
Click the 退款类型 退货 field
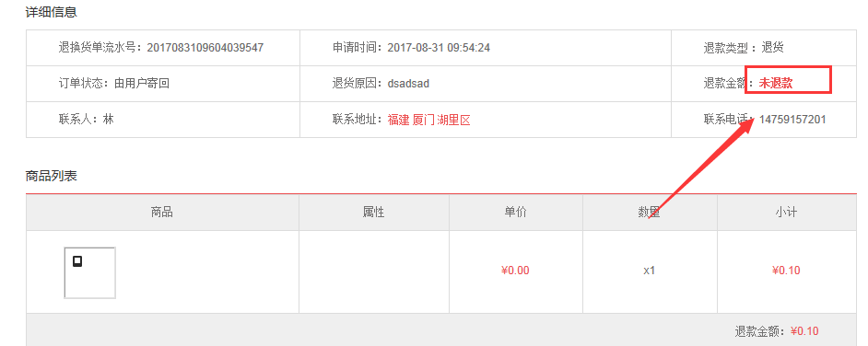pyautogui.click(x=744, y=48)
